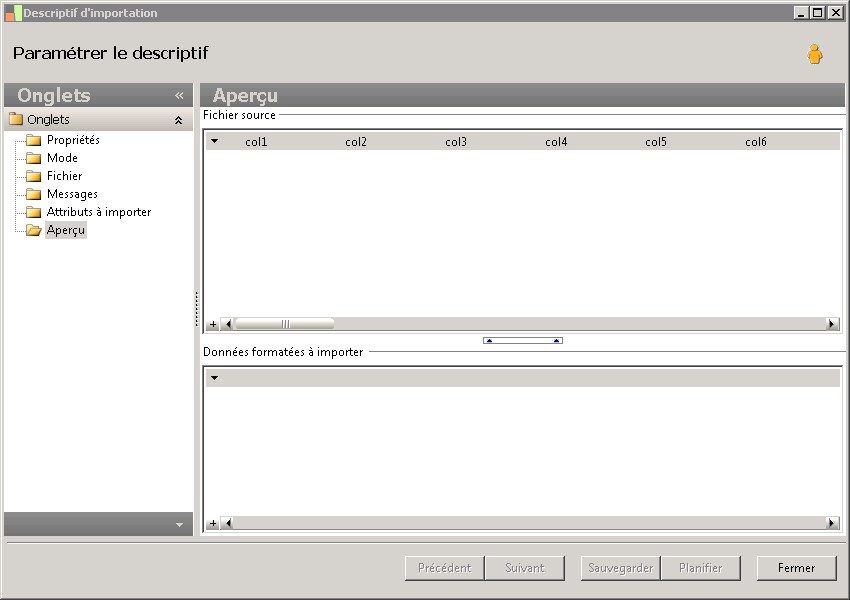Click the col2 column header
The image size is (850, 600).
356,141
